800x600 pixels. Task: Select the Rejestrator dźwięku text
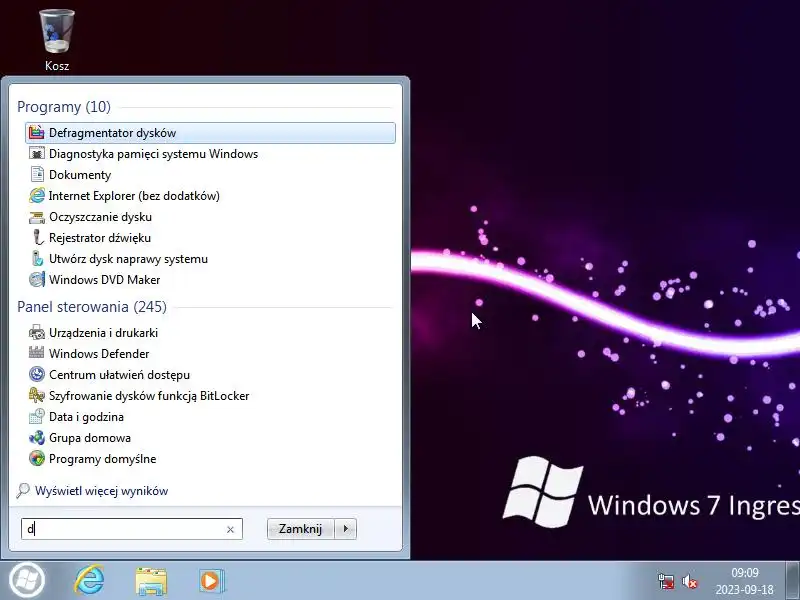(x=100, y=238)
